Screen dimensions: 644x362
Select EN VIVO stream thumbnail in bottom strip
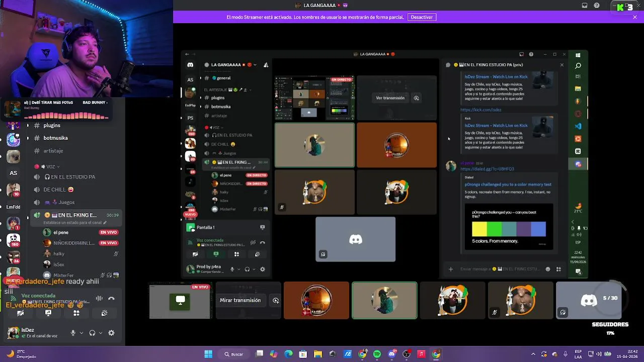(x=181, y=301)
